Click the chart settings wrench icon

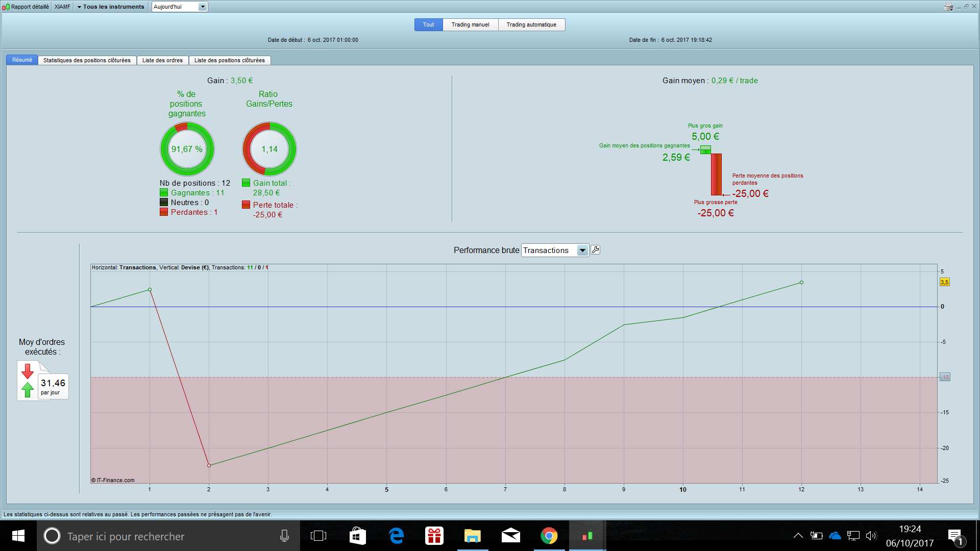(595, 250)
